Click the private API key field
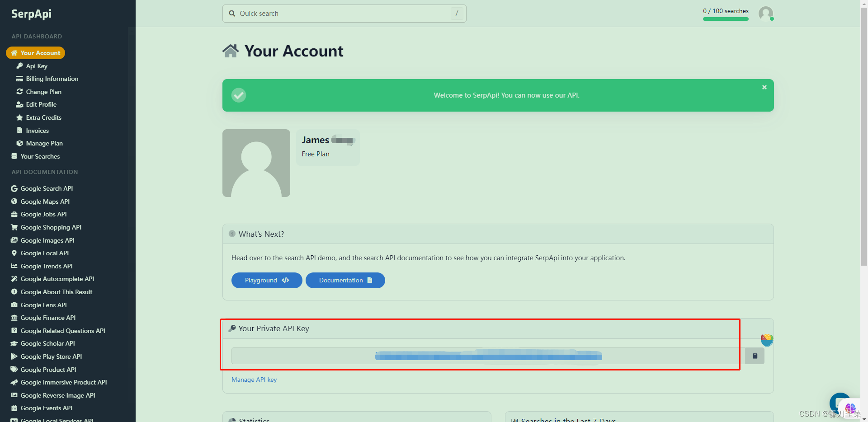868x422 pixels. [x=488, y=356]
